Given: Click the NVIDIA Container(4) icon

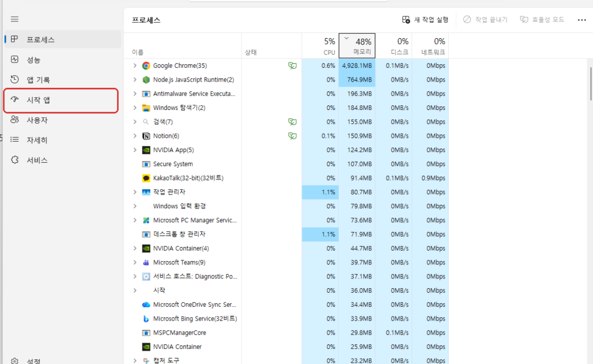Looking at the screenshot, I should pos(146,248).
